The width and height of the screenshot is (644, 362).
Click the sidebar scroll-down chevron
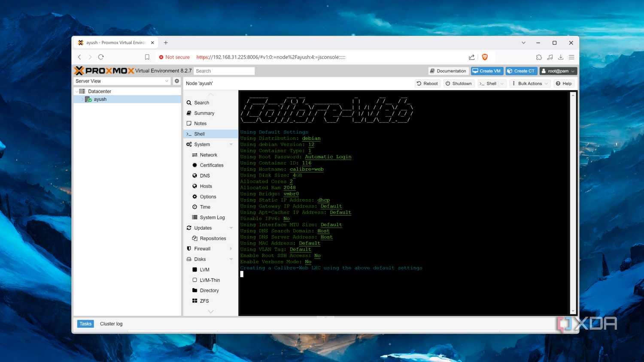click(210, 312)
